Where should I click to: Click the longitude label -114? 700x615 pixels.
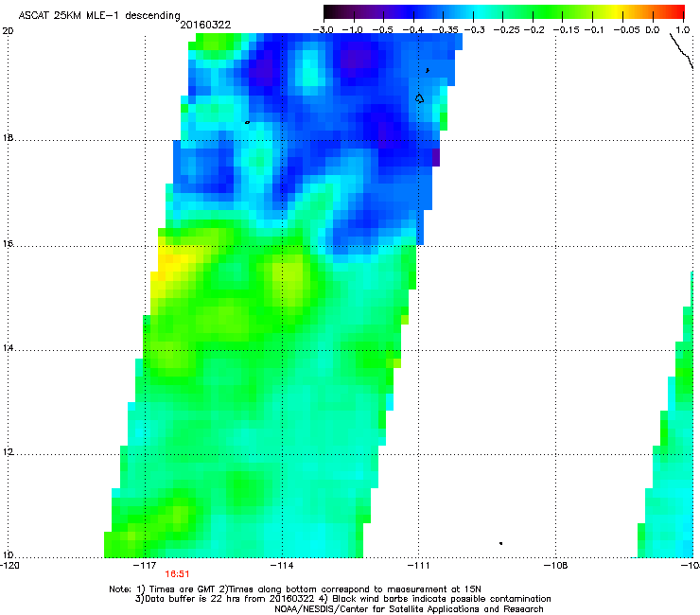[282, 566]
